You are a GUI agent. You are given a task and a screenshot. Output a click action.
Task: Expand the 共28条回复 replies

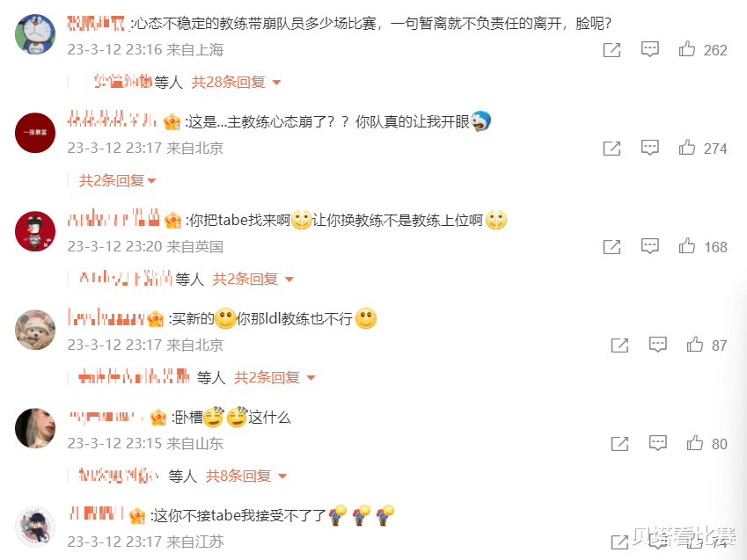click(236, 82)
